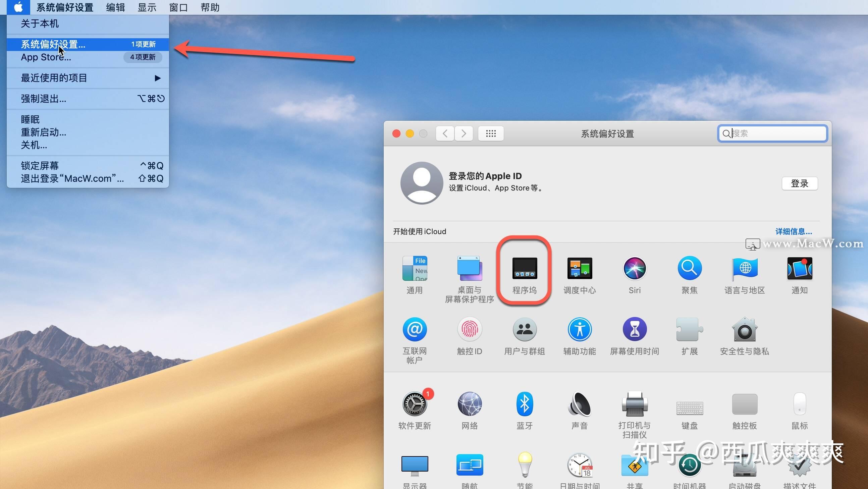Open 安全性与隐私 preferences
This screenshot has width=868, height=489.
click(x=745, y=329)
